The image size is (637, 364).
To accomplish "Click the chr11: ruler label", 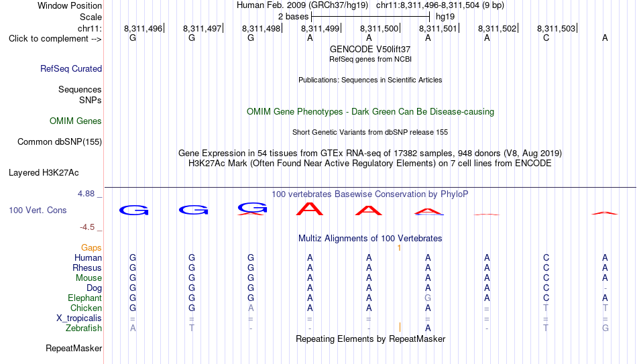I will point(90,28).
